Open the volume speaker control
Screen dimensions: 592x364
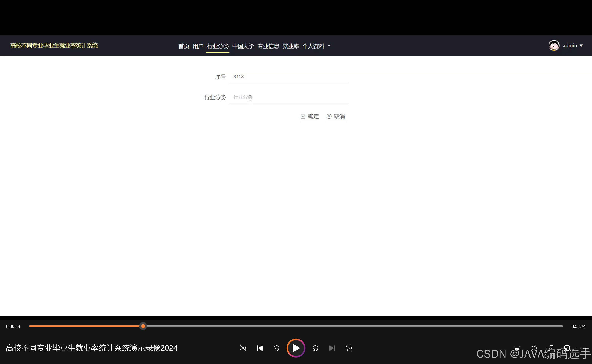point(533,348)
